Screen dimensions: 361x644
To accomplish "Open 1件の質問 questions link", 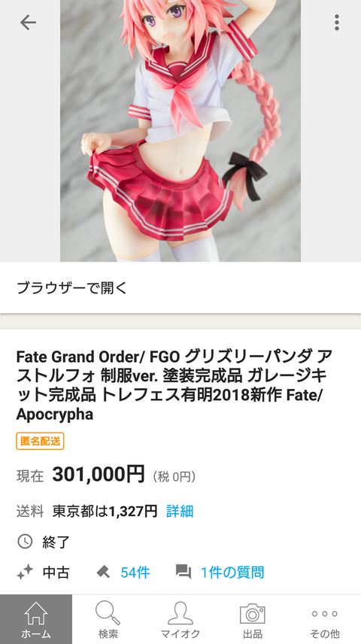I will pyautogui.click(x=232, y=572).
